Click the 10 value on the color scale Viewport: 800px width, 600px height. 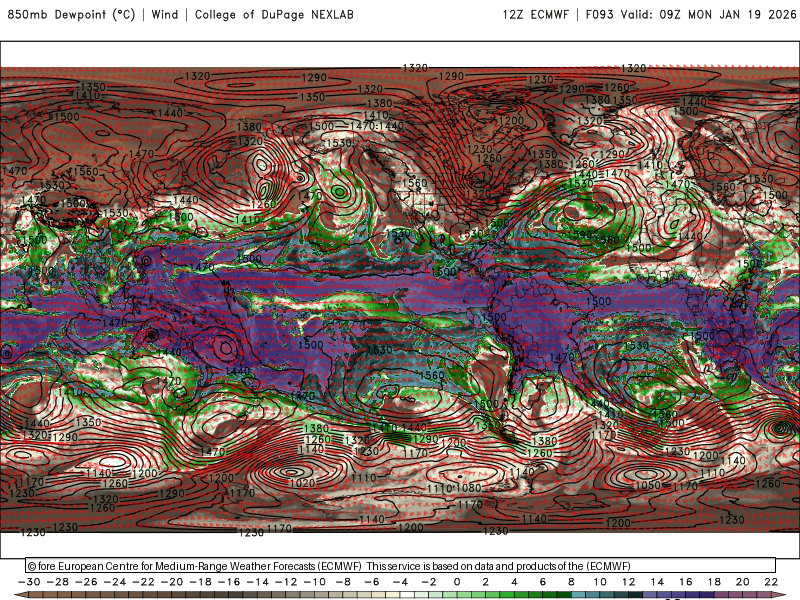[x=600, y=582]
